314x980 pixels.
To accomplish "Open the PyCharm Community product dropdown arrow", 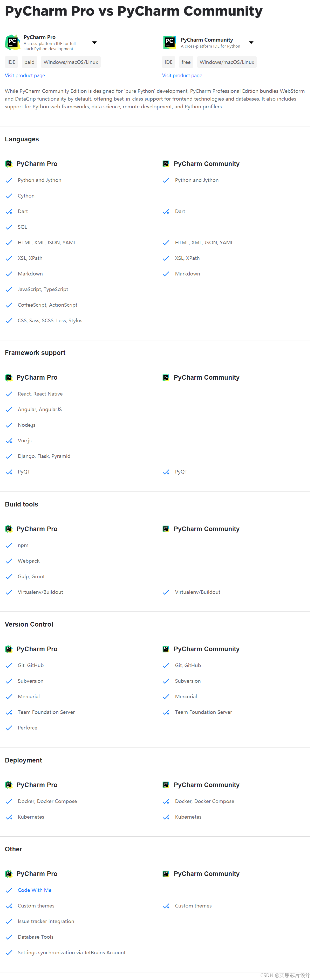I will click(x=251, y=43).
